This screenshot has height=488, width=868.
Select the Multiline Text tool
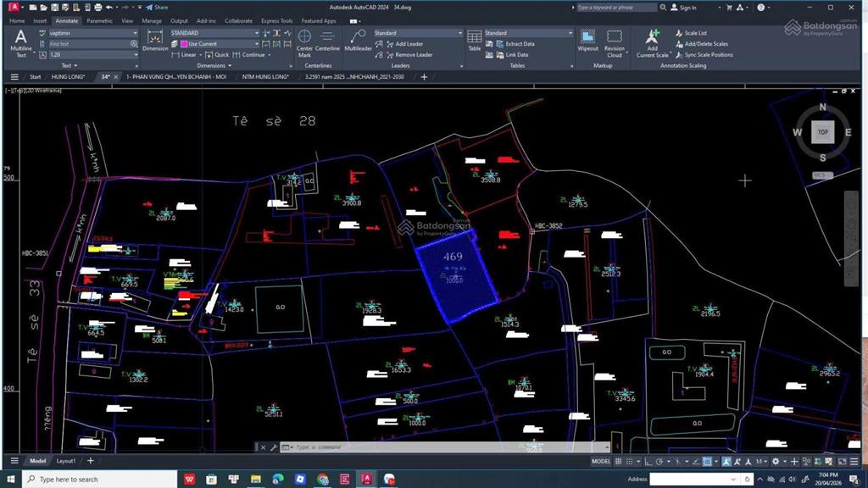click(x=20, y=43)
